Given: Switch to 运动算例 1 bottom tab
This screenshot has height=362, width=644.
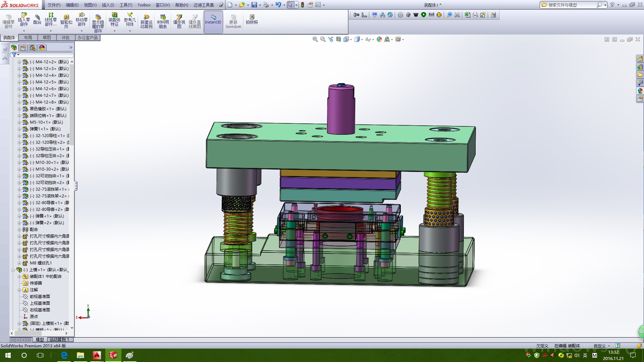Looking at the screenshot, I should click(59, 340).
